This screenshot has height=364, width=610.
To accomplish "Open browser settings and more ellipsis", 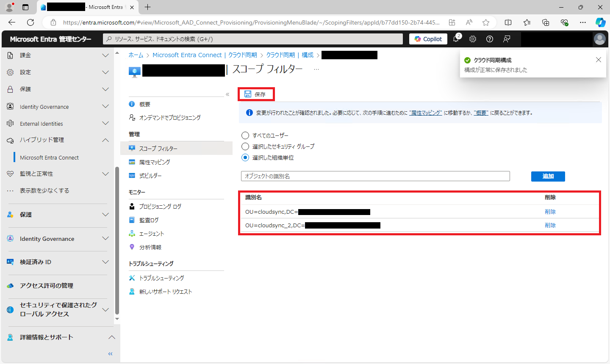I will tap(583, 22).
